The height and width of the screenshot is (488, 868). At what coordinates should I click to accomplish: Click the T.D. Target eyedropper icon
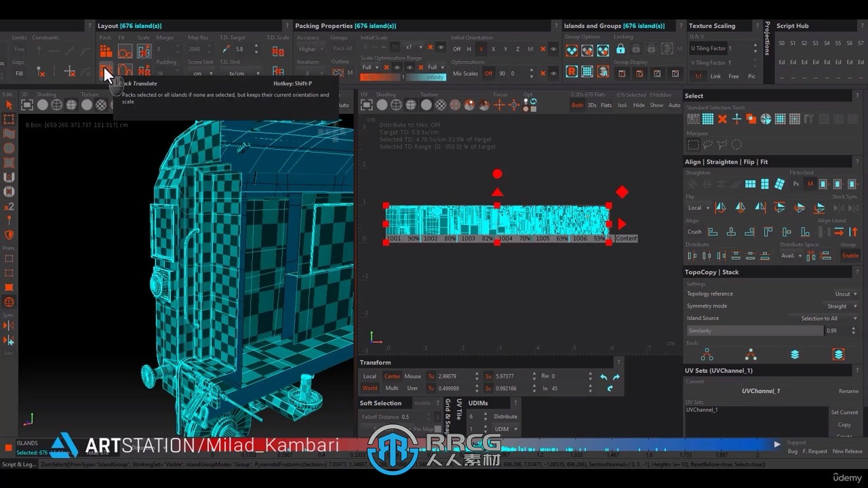pyautogui.click(x=225, y=49)
